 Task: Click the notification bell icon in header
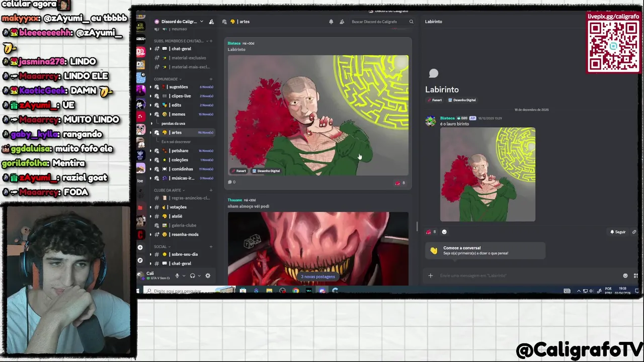[x=331, y=22]
